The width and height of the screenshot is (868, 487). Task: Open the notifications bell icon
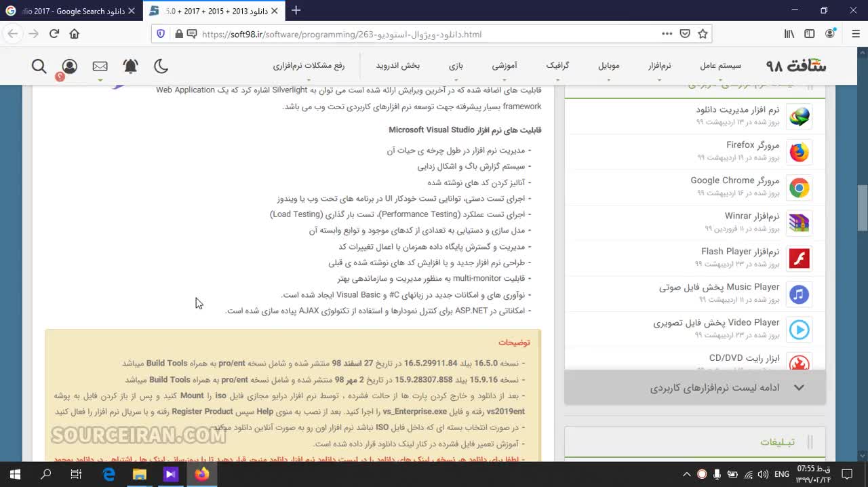tap(130, 66)
